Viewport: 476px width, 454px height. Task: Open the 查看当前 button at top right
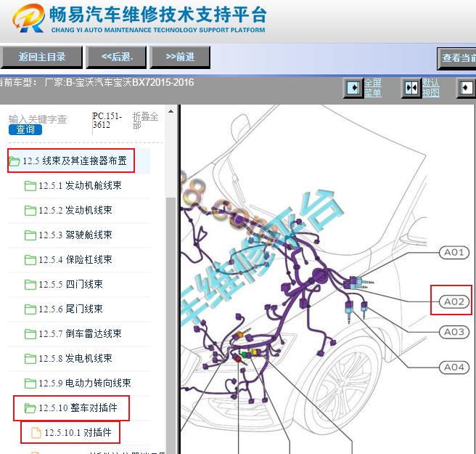pos(456,58)
